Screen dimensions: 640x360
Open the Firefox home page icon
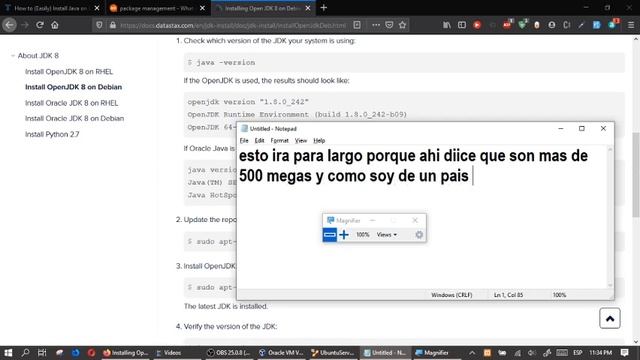tap(55, 25)
